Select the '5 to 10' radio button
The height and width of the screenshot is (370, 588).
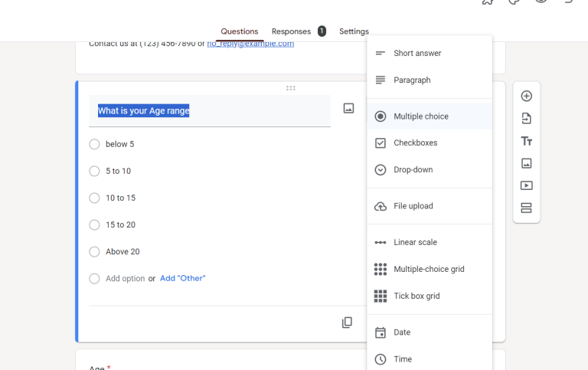coord(94,171)
